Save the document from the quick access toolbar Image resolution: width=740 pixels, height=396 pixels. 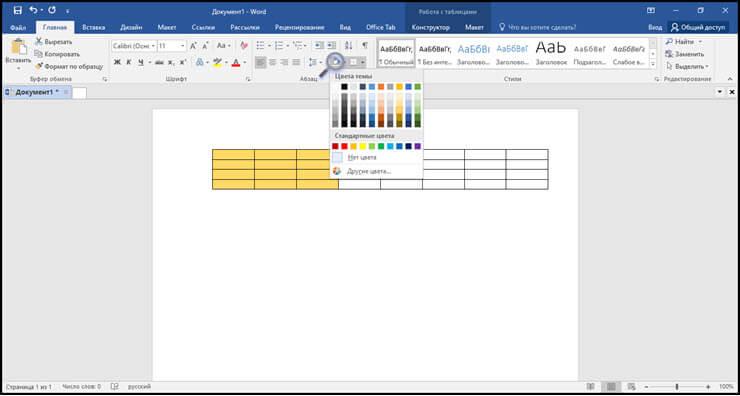coord(17,10)
